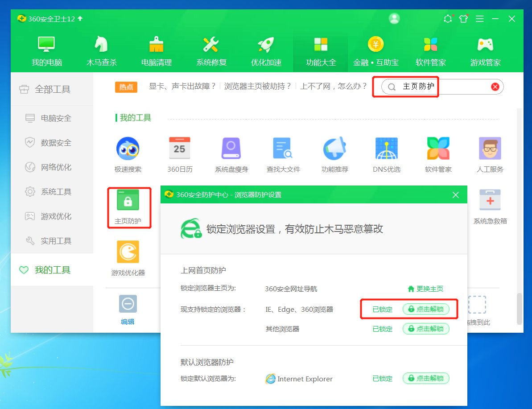Open the 360日历 tool

[179, 155]
